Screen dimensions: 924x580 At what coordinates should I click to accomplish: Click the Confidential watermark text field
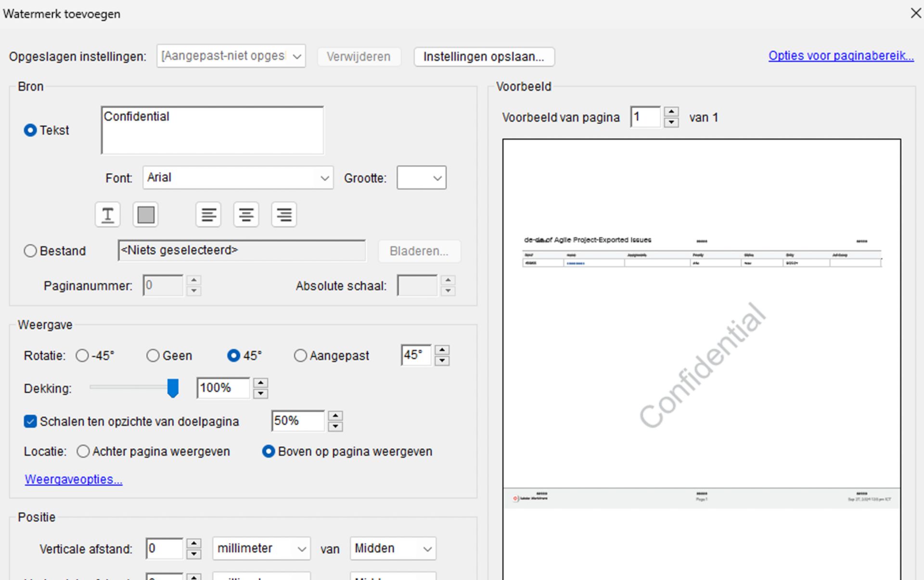tap(212, 130)
